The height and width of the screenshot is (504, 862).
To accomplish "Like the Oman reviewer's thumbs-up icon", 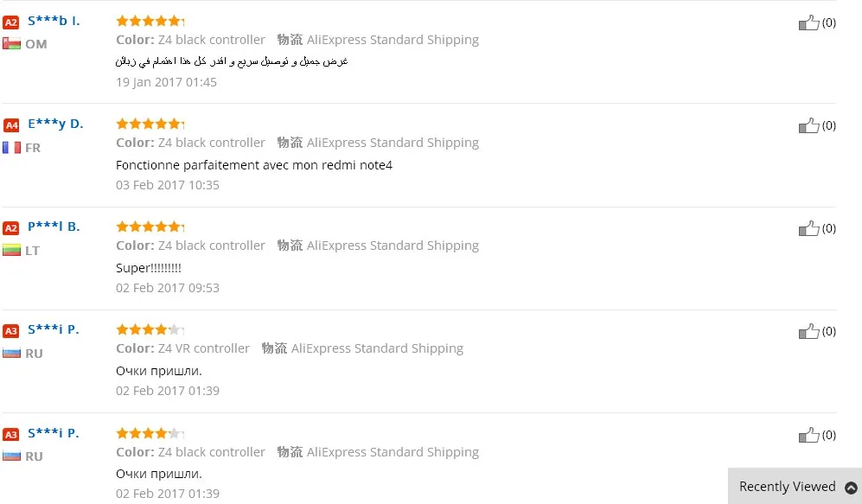I will [808, 22].
